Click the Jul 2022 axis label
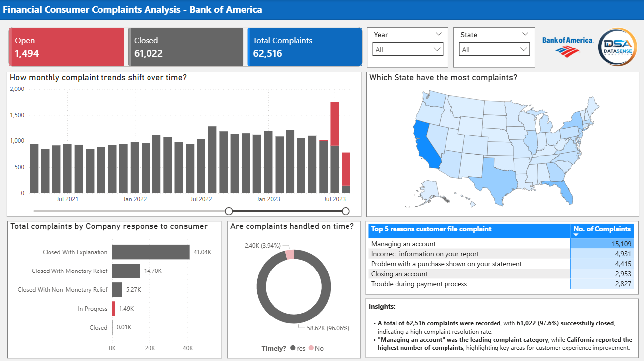644x361 pixels. 201,199
